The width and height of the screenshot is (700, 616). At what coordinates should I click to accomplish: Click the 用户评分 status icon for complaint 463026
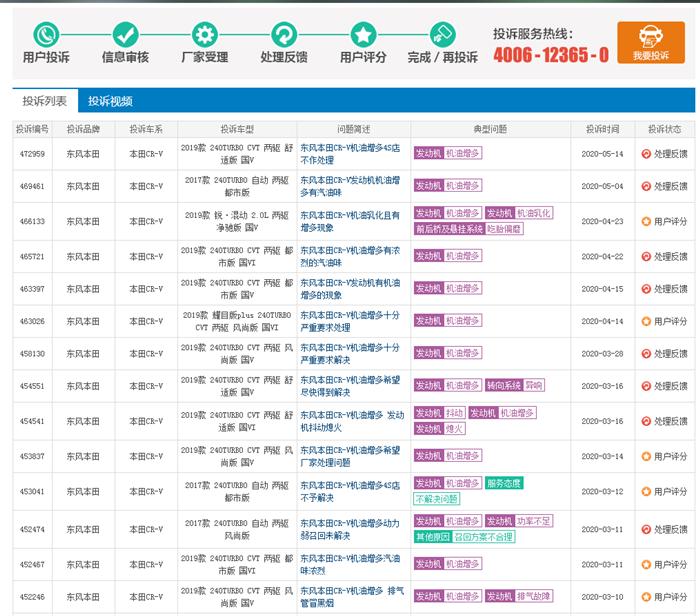coord(646,321)
